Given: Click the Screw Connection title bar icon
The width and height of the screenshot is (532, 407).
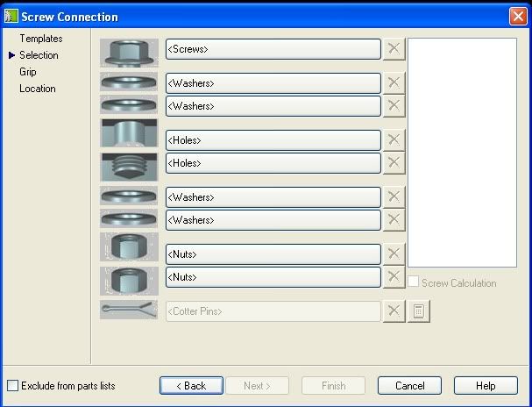Looking at the screenshot, I should click(11, 17).
